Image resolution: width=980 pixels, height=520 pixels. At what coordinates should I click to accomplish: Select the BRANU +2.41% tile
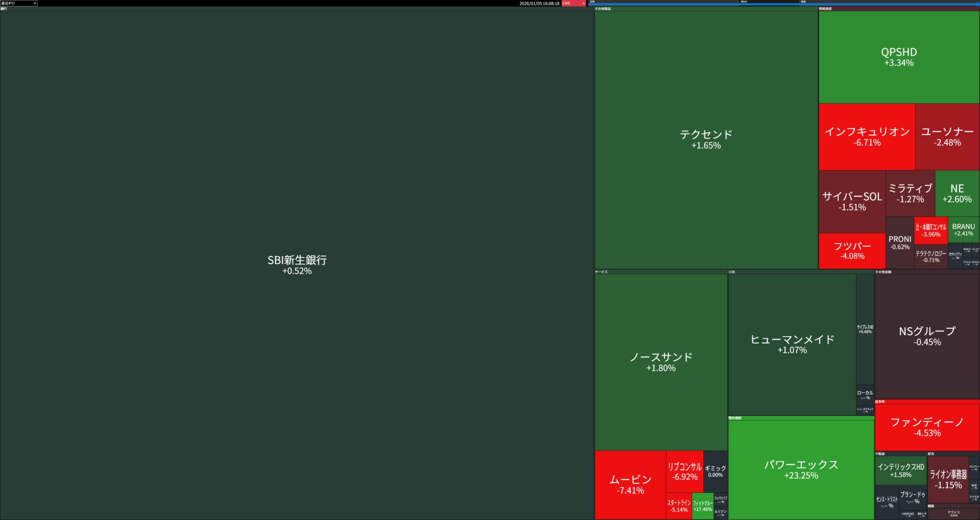click(x=963, y=229)
